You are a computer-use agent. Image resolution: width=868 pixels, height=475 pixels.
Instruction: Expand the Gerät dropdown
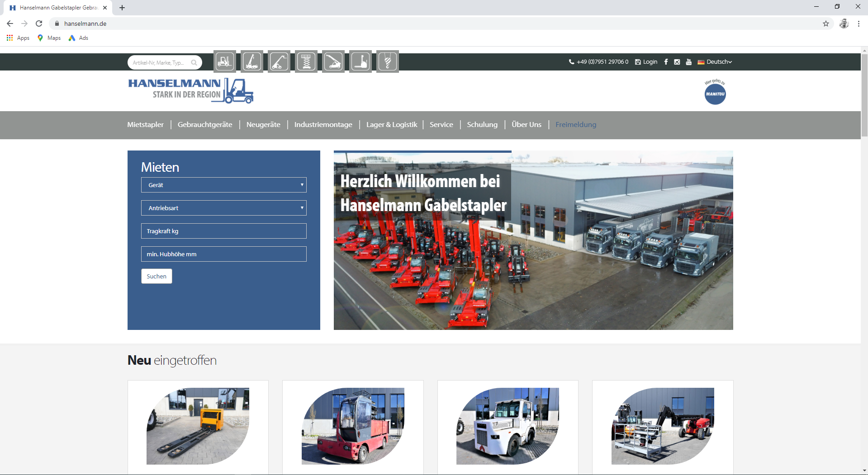click(x=224, y=185)
